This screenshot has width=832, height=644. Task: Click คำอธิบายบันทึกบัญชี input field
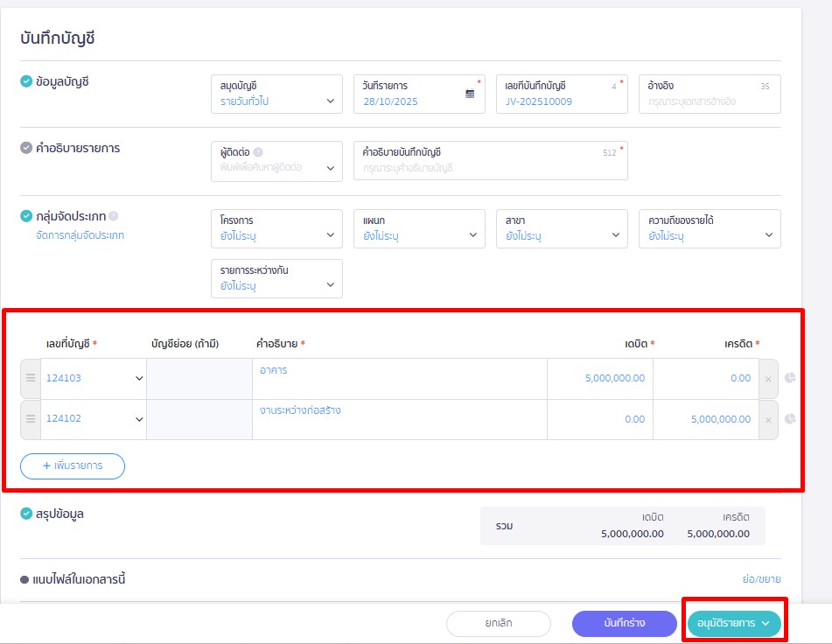490,167
